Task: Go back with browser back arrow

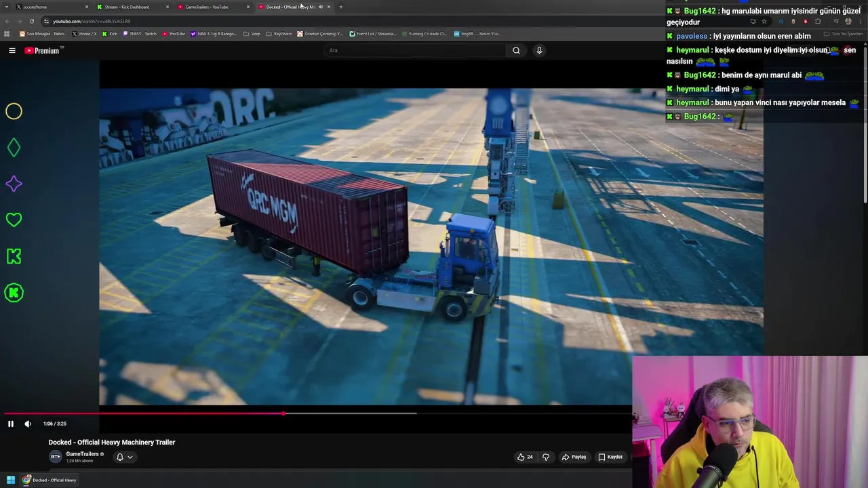Action: (7, 21)
